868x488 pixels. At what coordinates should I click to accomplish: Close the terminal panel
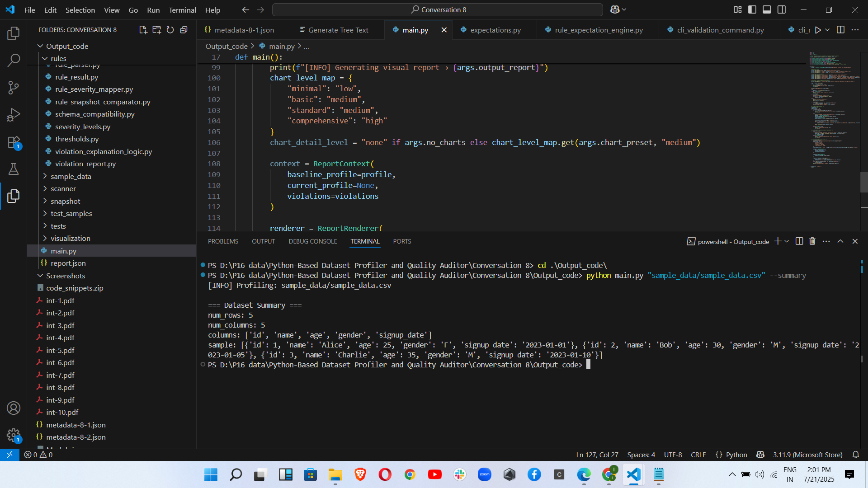pos(855,241)
